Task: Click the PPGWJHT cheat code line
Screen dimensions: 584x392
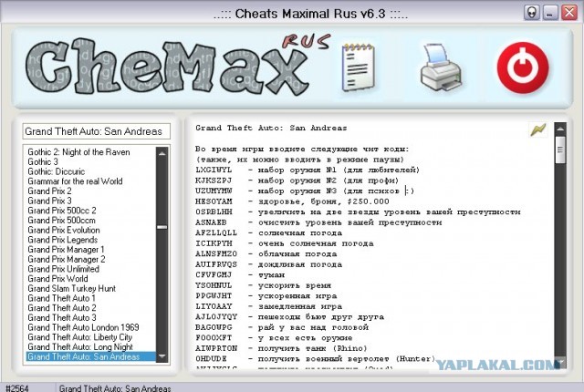Action: coord(266,296)
